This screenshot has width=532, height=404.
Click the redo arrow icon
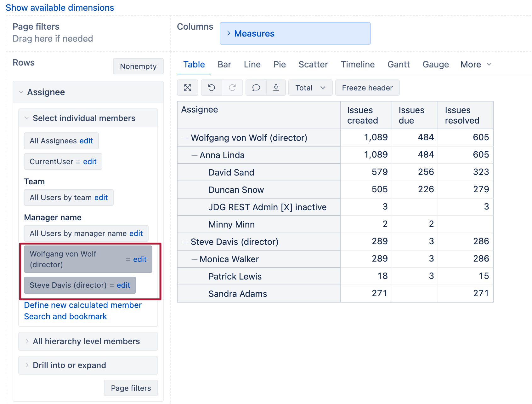232,88
